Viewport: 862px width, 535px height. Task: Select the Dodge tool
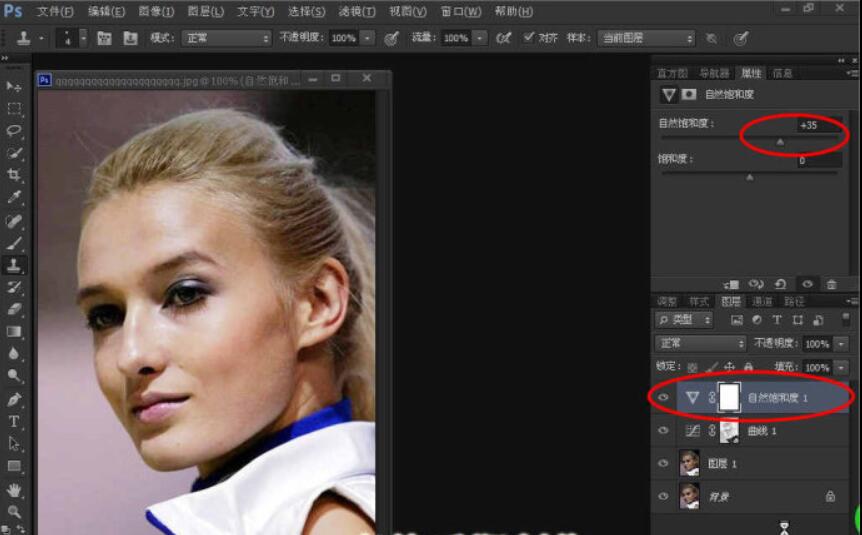pyautogui.click(x=14, y=376)
